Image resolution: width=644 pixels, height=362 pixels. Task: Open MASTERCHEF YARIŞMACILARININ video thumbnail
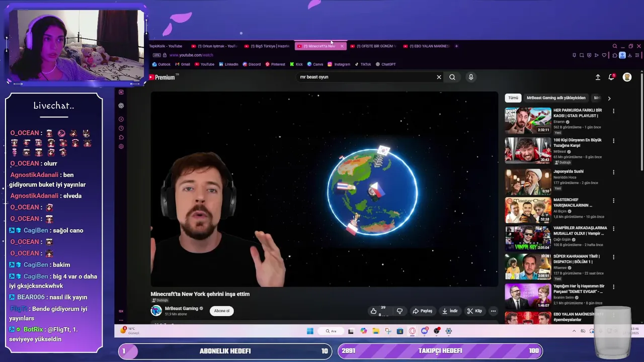pos(528,210)
